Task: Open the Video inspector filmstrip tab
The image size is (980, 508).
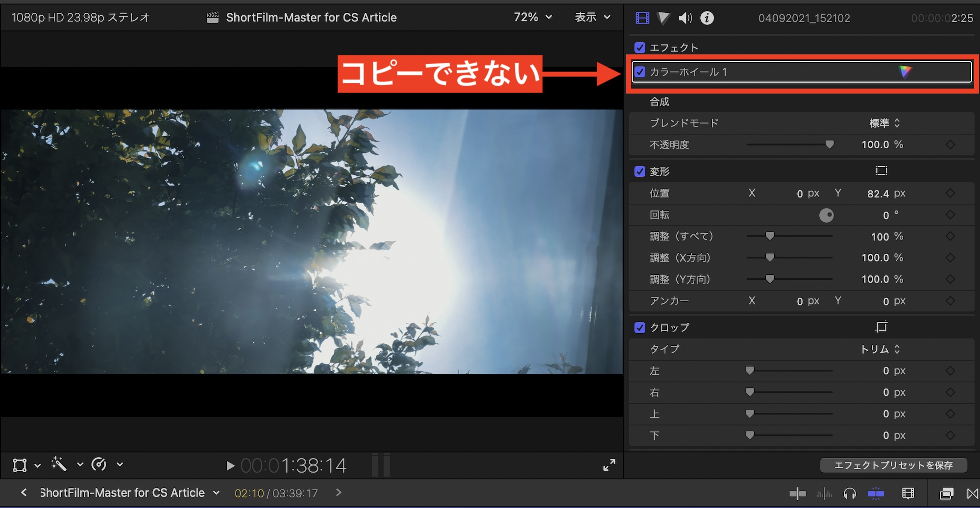Action: (642, 18)
